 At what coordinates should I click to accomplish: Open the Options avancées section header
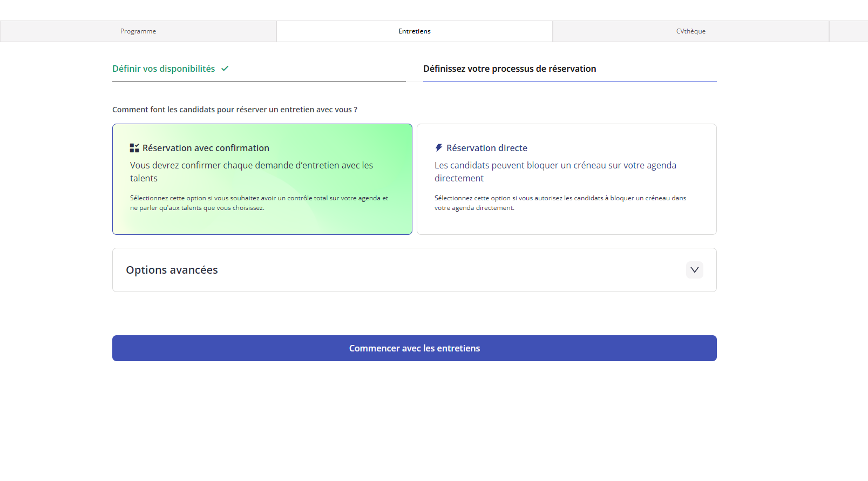pyautogui.click(x=172, y=270)
